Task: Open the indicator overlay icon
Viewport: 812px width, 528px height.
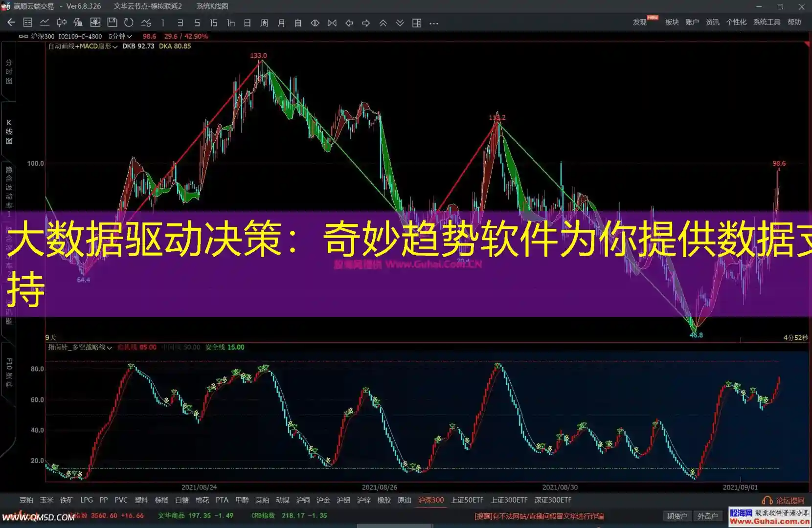Action: click(146, 22)
